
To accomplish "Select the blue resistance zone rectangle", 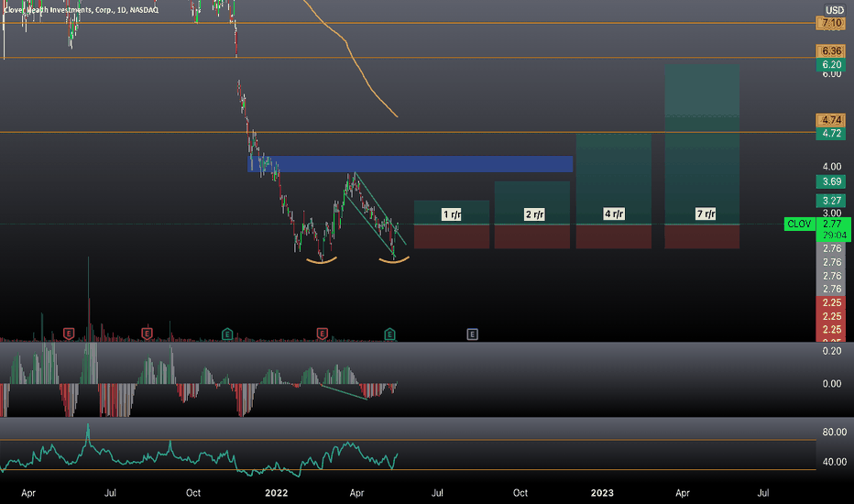I will coord(411,164).
